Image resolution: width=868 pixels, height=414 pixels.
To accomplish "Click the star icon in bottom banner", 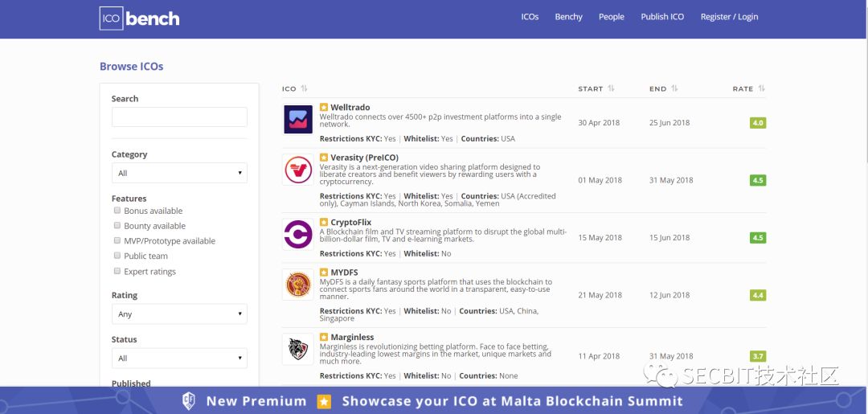I will point(323,401).
